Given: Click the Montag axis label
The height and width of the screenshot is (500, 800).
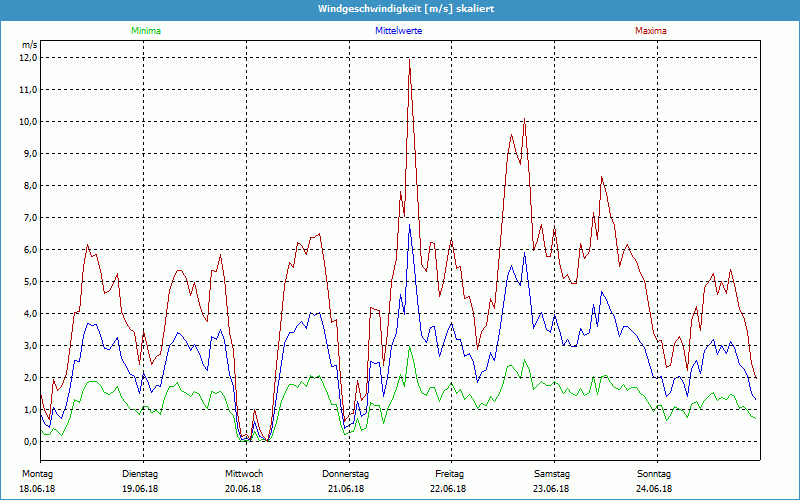Looking at the screenshot, I should point(37,474).
